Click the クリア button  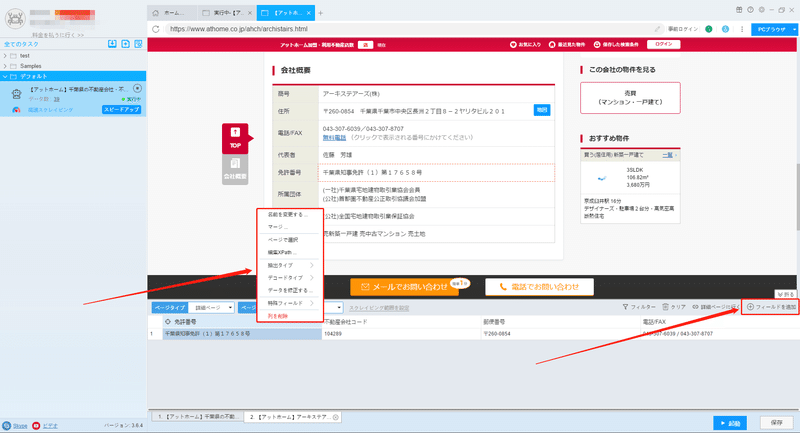[x=674, y=307]
